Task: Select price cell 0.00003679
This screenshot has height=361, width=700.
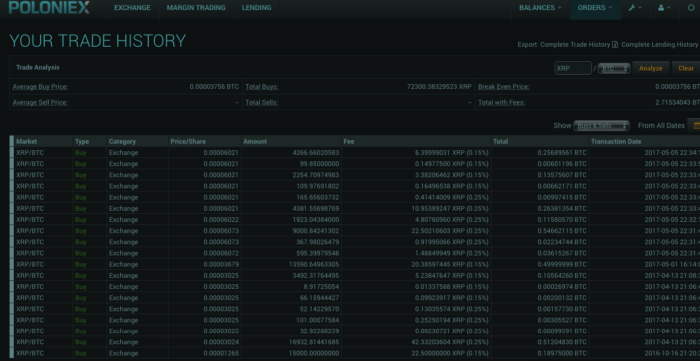Action: 221,264
